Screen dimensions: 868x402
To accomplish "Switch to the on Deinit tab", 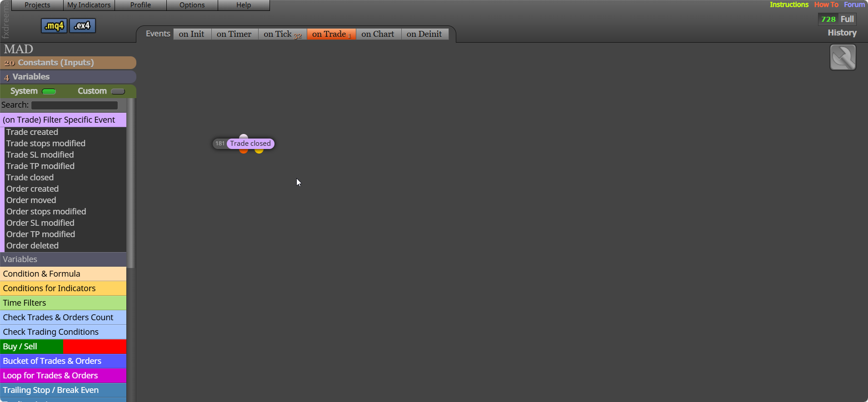I will [424, 34].
